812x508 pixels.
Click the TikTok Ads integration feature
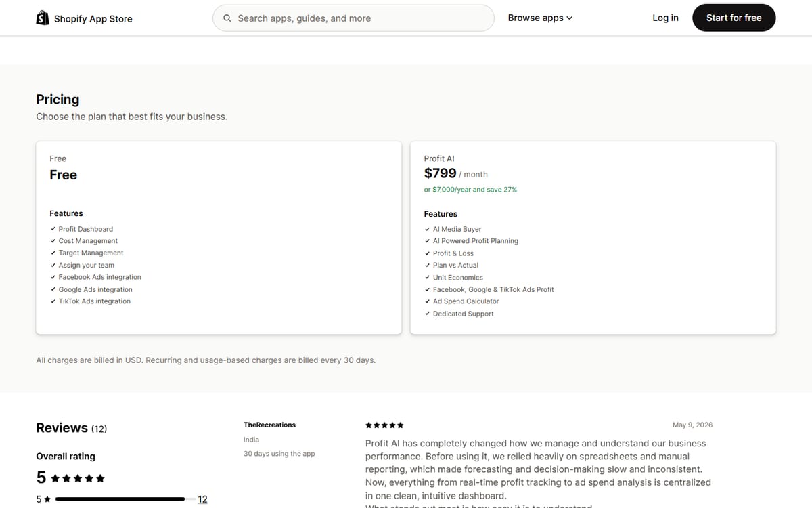[x=94, y=301]
